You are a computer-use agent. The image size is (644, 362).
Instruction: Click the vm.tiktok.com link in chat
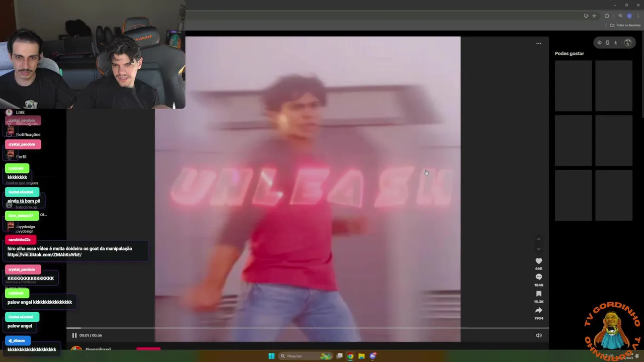[44, 255]
